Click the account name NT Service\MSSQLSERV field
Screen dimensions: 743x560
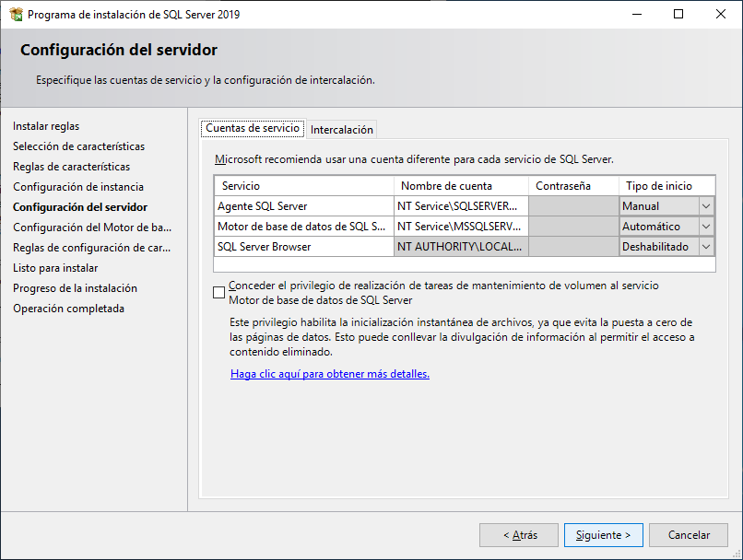tap(459, 226)
